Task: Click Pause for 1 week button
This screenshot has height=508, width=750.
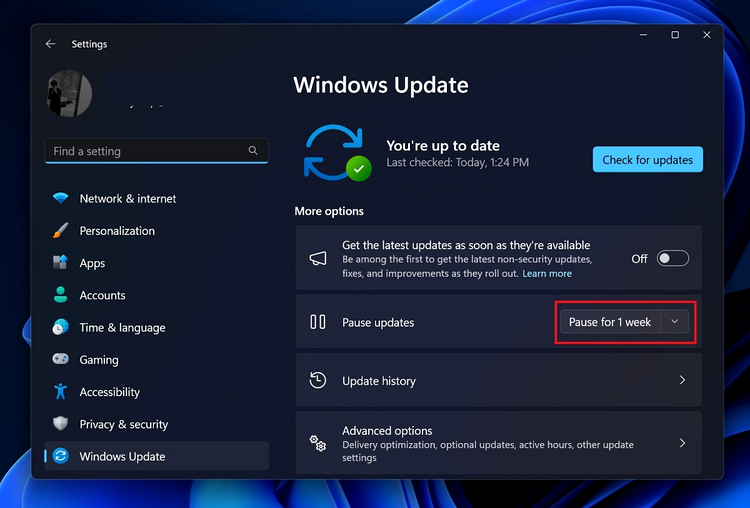Action: tap(610, 322)
